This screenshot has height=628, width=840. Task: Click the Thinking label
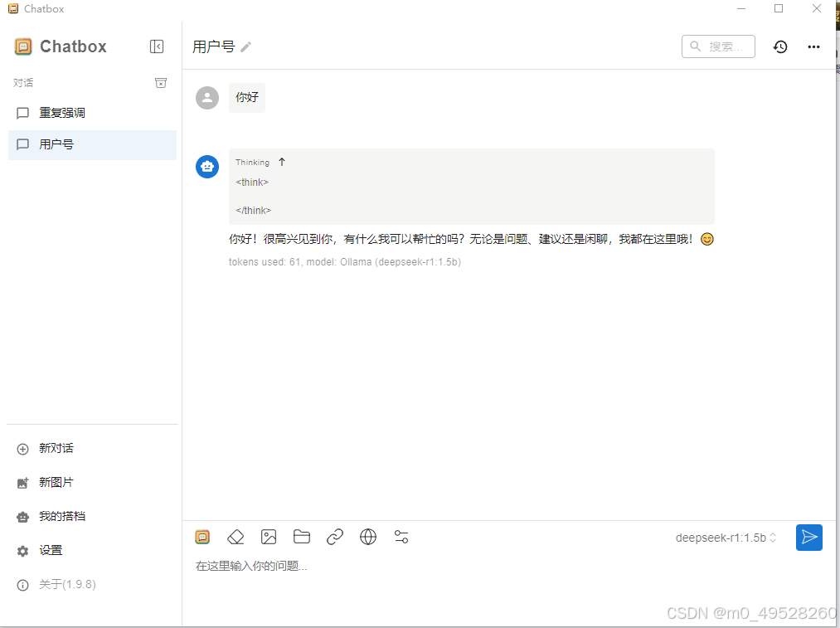[252, 163]
